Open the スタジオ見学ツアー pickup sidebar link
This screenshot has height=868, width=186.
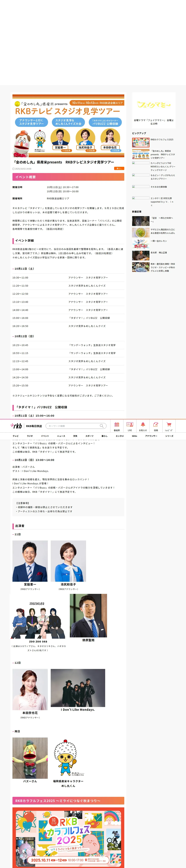(x=163, y=154)
